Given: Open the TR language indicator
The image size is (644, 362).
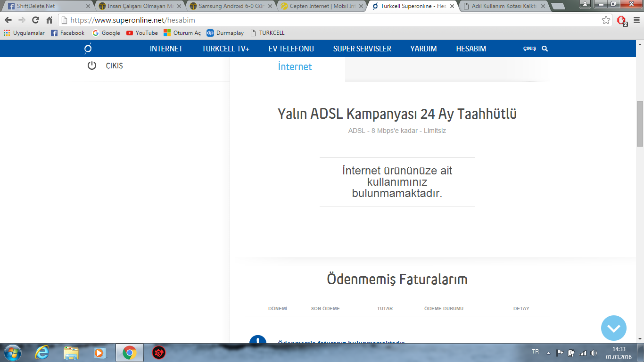Looking at the screenshot, I should 536,352.
